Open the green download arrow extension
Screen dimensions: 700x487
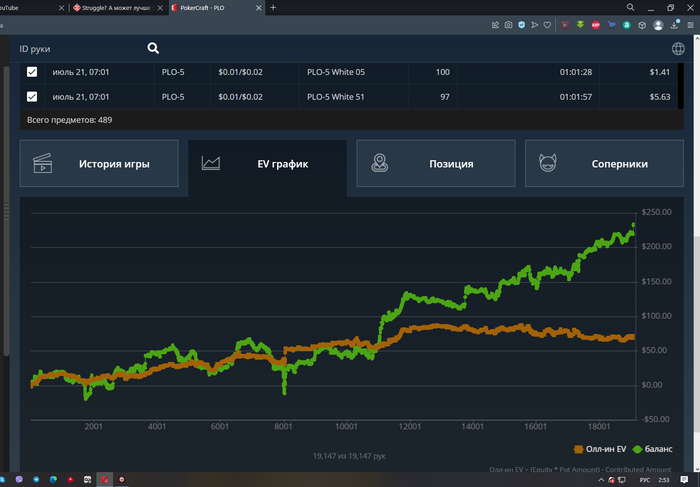(580, 25)
